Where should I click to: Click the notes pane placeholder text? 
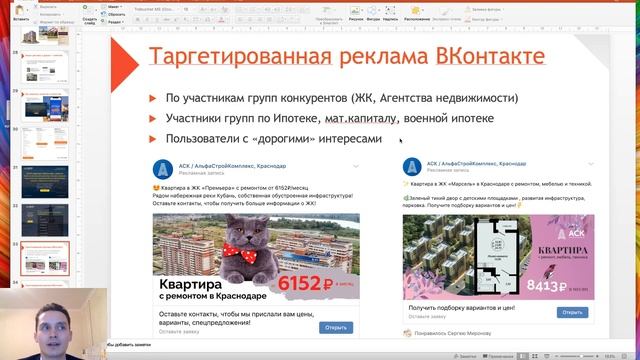129,345
